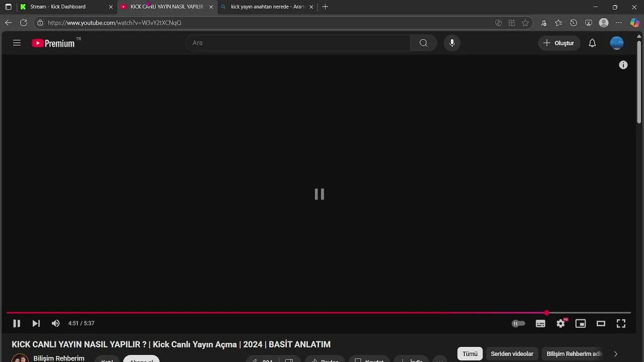Close the kick yayın anahtarı search tab
The image size is (644, 362).
tap(311, 7)
